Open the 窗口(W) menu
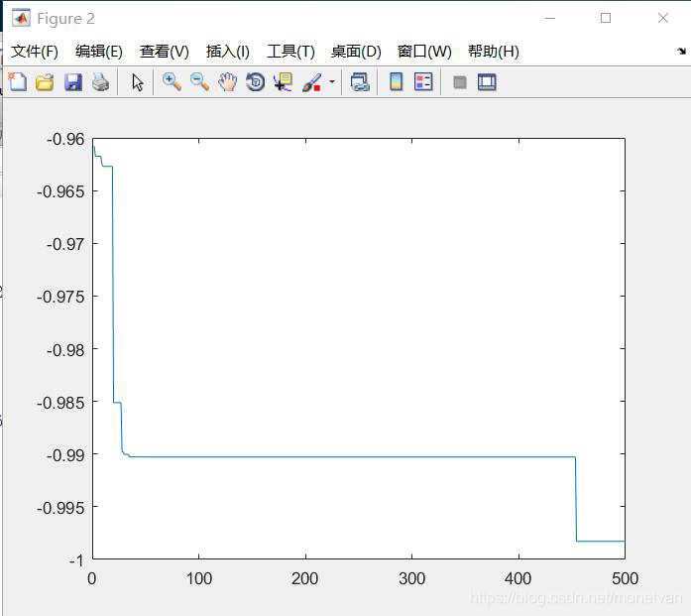 pyautogui.click(x=424, y=52)
